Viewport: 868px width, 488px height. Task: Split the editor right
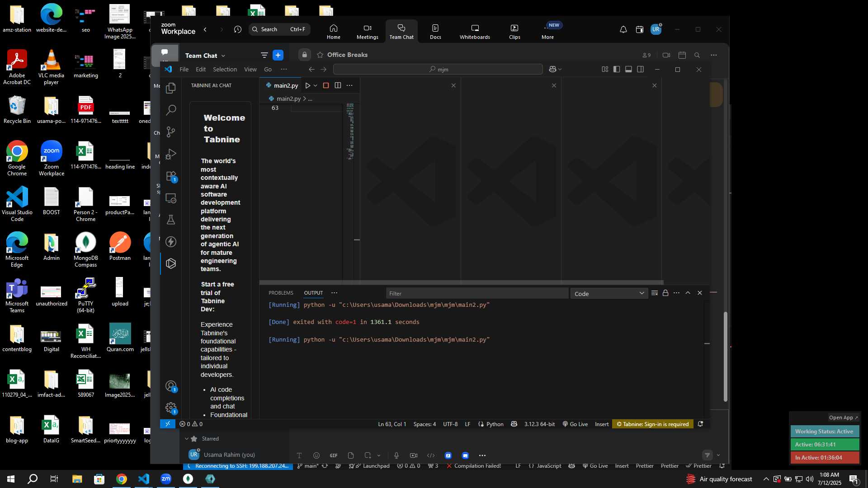pyautogui.click(x=338, y=85)
